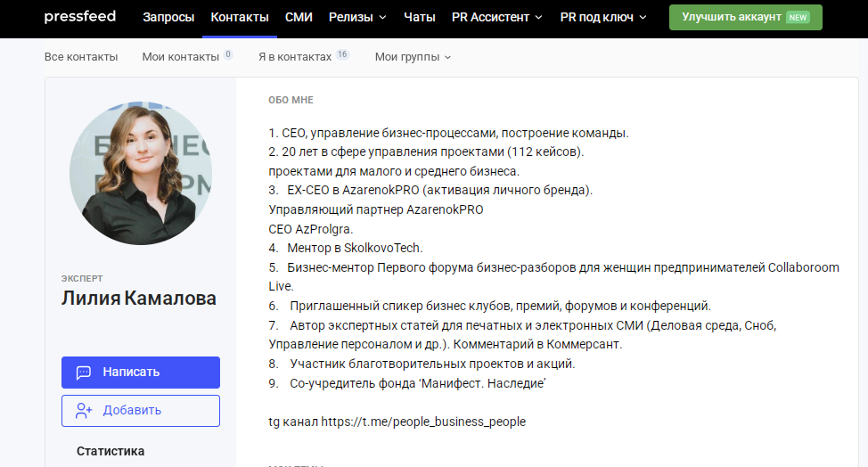Click the ЭКСПЕРТ label

point(82,278)
